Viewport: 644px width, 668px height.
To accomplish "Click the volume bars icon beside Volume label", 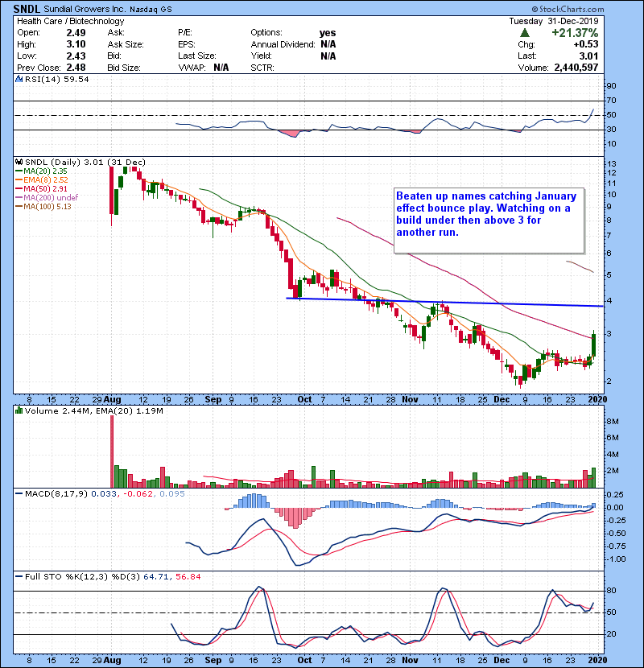I will coord(19,410).
